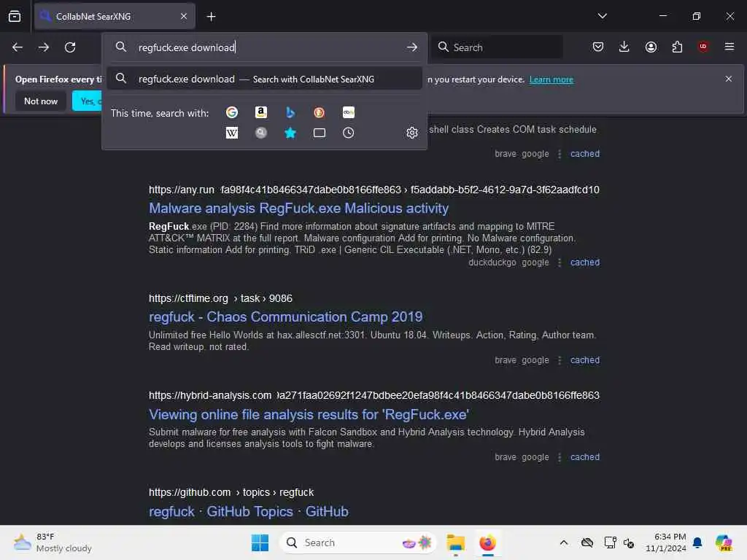The width and height of the screenshot is (747, 560).
Task: Click the Windows taskbar Search box
Action: pos(358,542)
